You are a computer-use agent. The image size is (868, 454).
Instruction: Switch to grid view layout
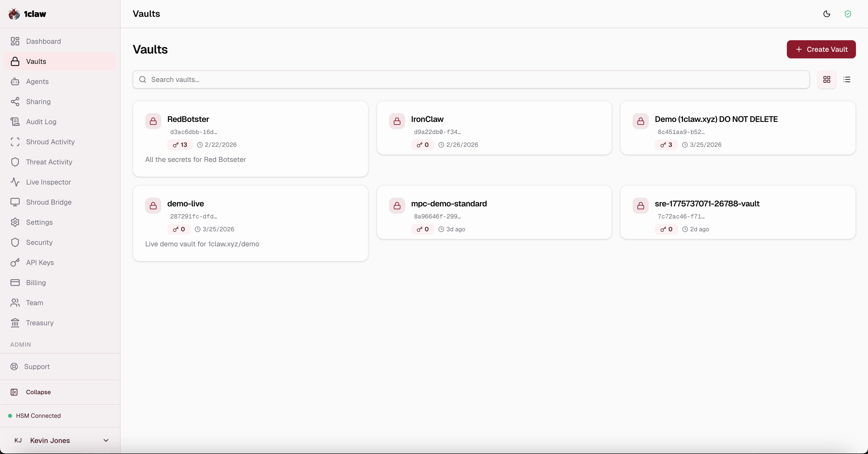point(827,80)
